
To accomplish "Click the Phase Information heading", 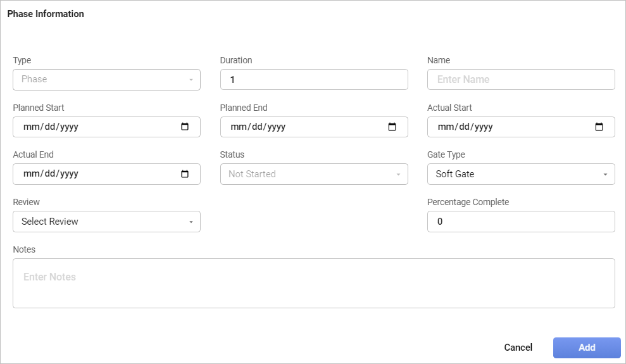I will click(46, 14).
